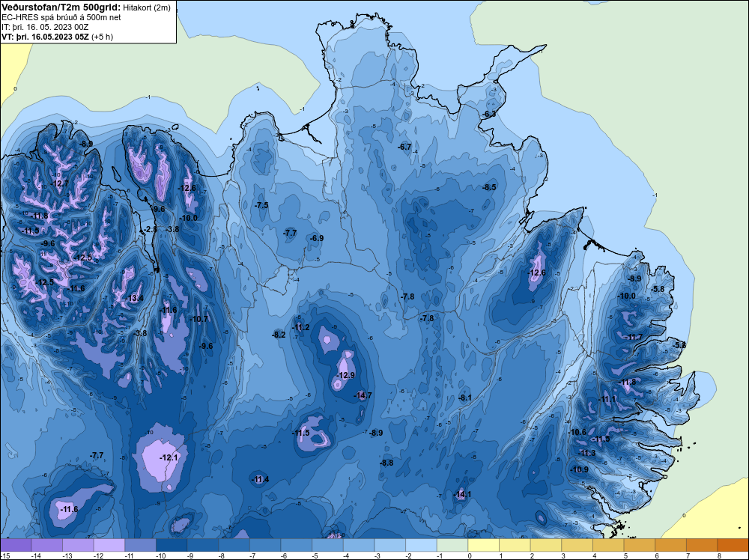This screenshot has width=749, height=560.
Task: Click the -13 label on the legend scale
Action: (67, 556)
